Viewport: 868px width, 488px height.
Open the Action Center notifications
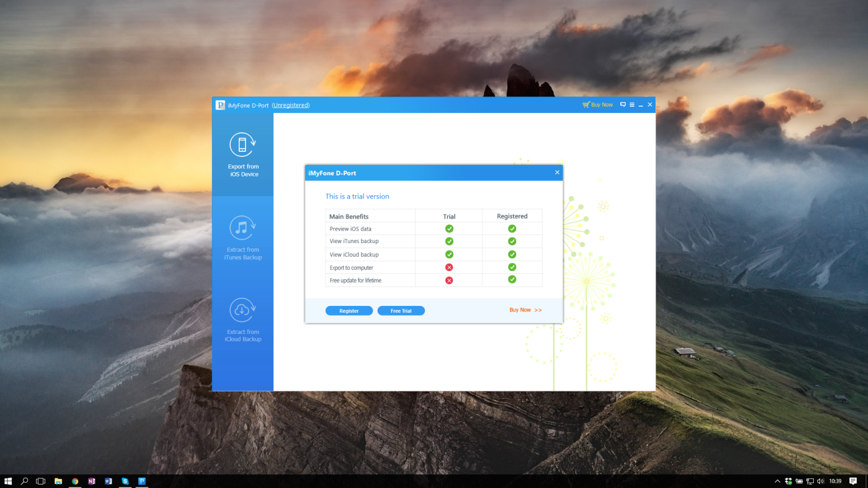coord(853,481)
